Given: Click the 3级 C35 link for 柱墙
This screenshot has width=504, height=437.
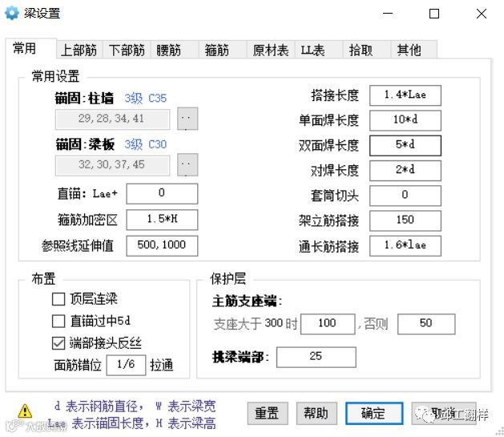Looking at the screenshot, I should [x=146, y=98].
